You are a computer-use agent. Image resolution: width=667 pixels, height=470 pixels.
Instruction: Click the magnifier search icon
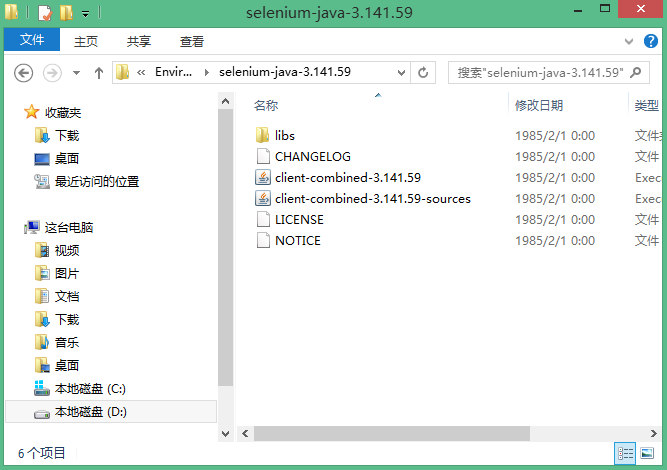636,72
